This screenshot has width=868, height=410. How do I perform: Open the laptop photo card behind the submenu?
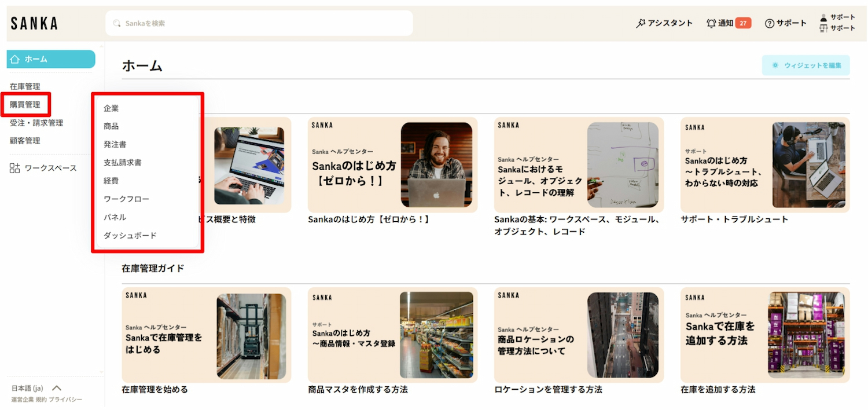coord(248,164)
